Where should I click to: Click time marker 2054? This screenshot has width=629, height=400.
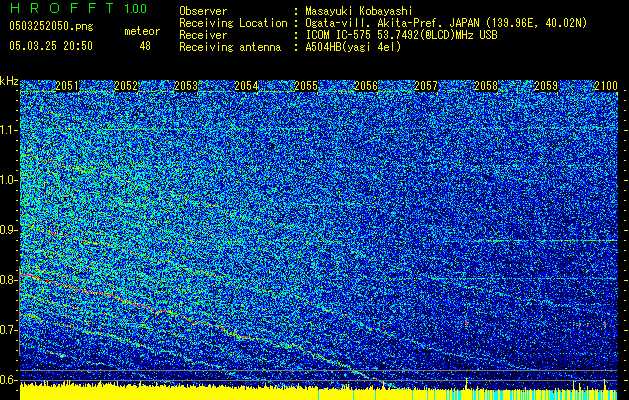[x=246, y=86]
